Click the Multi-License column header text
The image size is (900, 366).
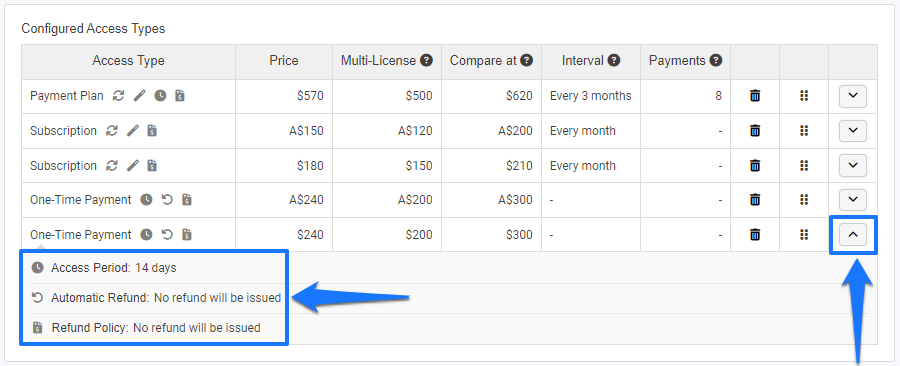[378, 61]
